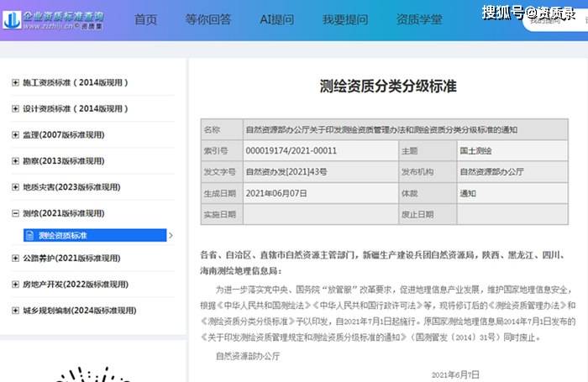Image resolution: width=588 pixels, height=382 pixels.
Task: Expand 勘察 (2013版标准现用) plus box
Action: [15, 161]
